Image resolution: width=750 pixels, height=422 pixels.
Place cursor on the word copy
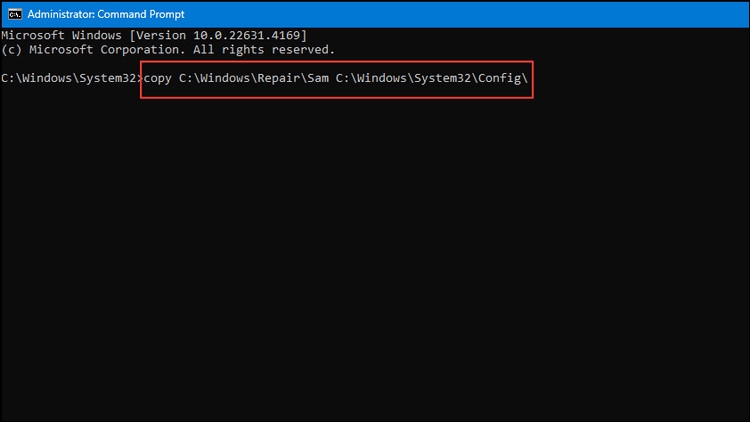pyautogui.click(x=157, y=78)
